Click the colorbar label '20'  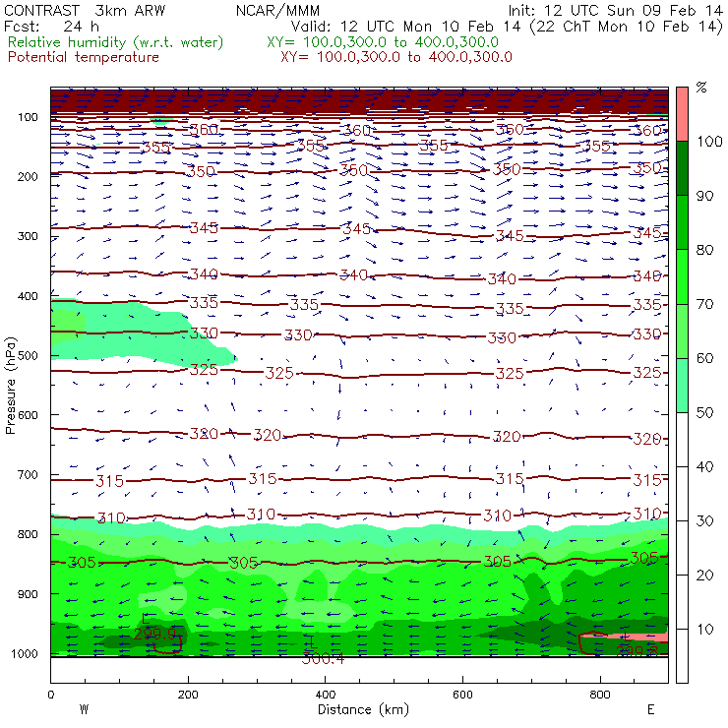(x=704, y=576)
